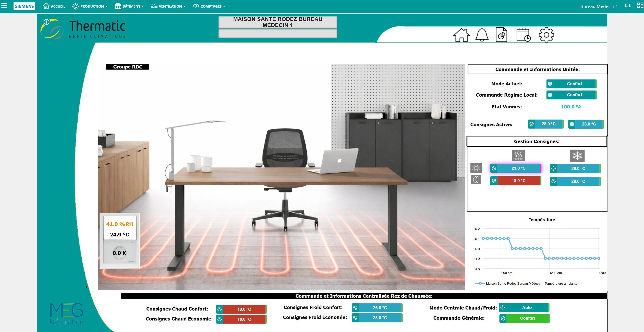Click gear beside Mode Centrale Chaud/Froid Auto
The width and height of the screenshot is (644, 332).
[x=503, y=307]
